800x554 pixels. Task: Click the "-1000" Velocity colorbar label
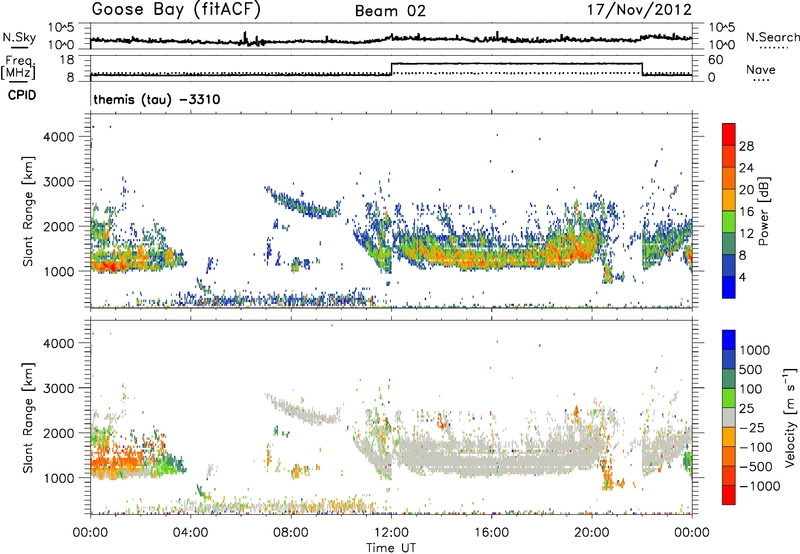click(759, 486)
